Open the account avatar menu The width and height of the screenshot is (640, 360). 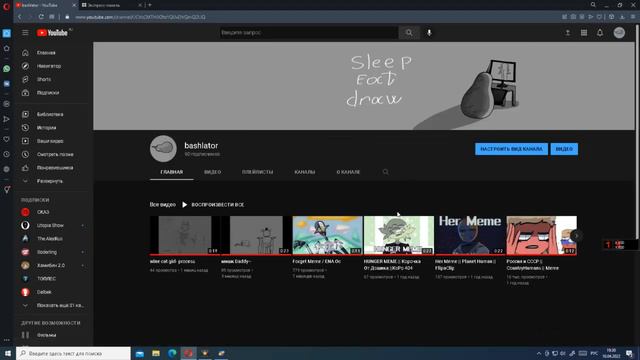(619, 33)
